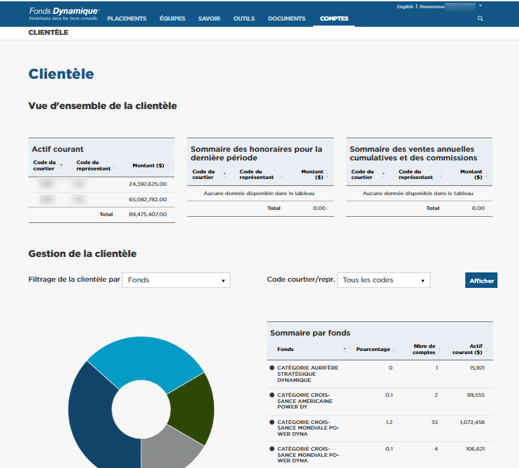Viewport: 519px width, 468px height.
Task: Click the search magnifier icon in header
Action: (x=480, y=18)
